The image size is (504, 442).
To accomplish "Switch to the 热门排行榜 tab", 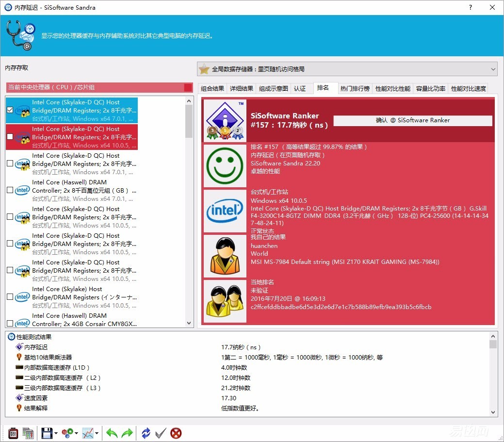I will (355, 88).
